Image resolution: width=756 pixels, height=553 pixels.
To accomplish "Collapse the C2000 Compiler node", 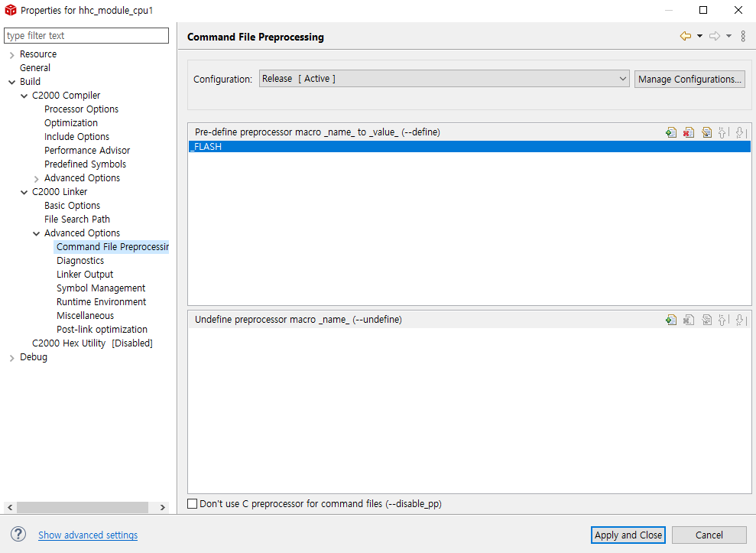I will (x=24, y=96).
